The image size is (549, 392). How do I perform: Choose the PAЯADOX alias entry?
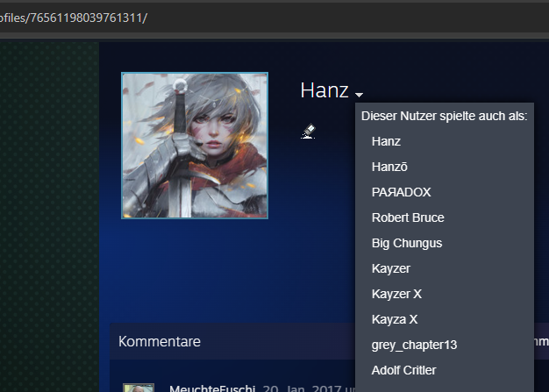pyautogui.click(x=402, y=192)
